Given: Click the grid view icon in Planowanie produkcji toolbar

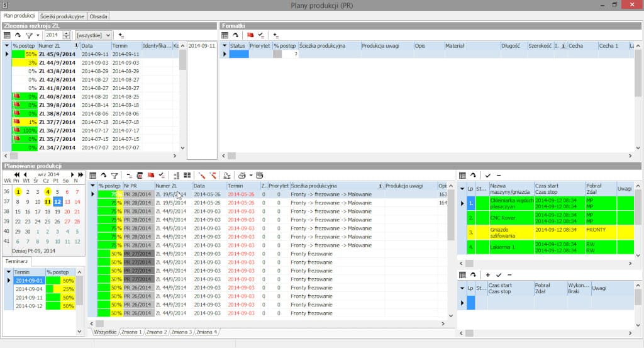Looking at the screenshot, I should click(x=93, y=175).
